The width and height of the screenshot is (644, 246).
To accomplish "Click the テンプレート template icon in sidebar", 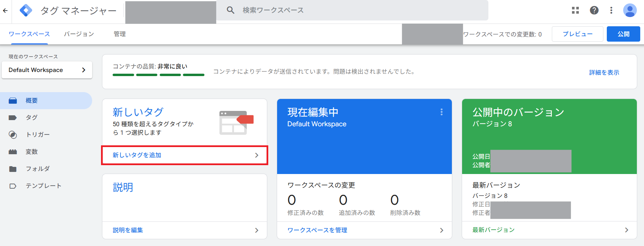I will (13, 186).
